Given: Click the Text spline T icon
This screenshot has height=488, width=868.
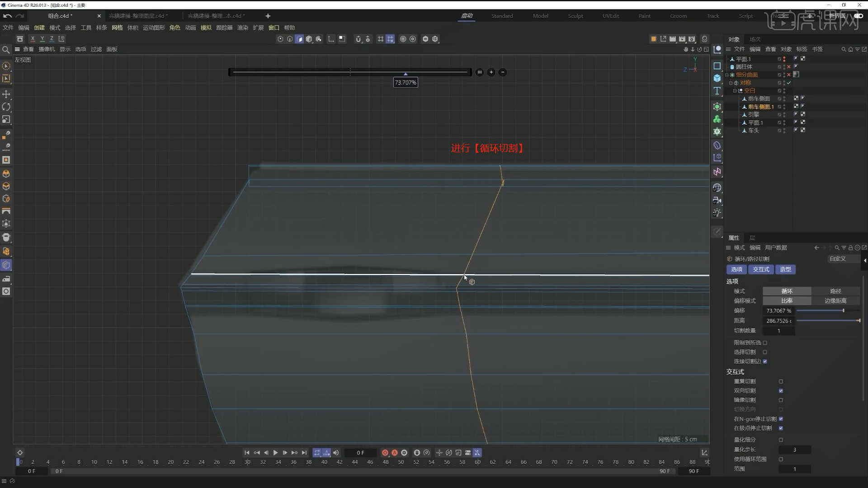Looking at the screenshot, I should click(x=717, y=91).
